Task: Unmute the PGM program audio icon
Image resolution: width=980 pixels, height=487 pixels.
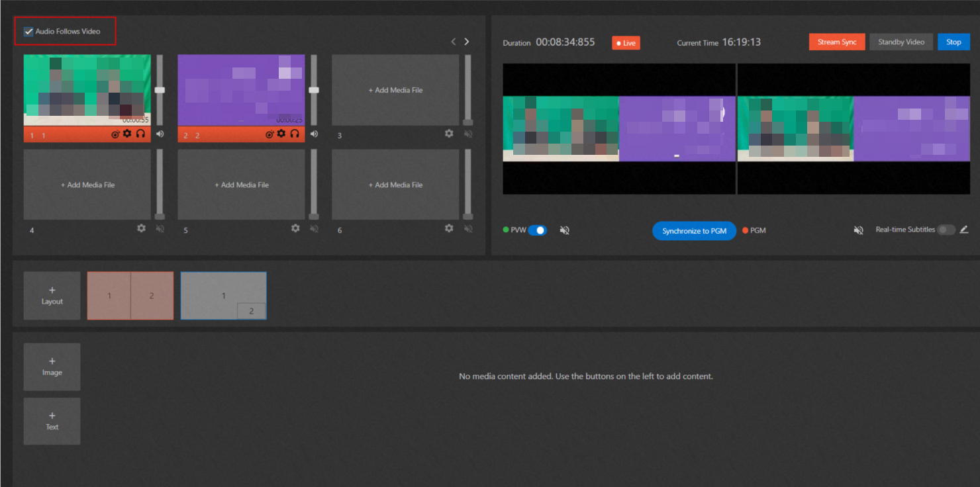Action: pos(858,230)
